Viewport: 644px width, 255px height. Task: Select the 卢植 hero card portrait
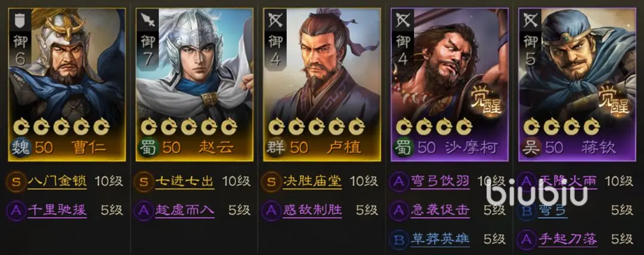pyautogui.click(x=321, y=84)
